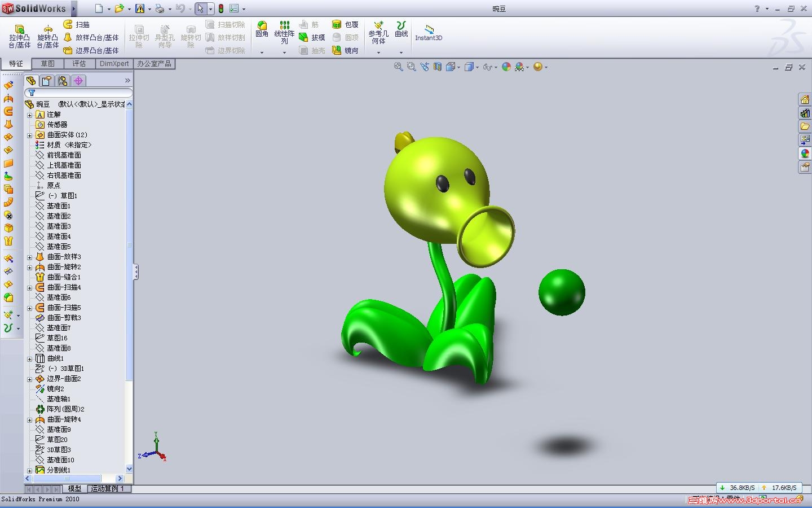Open the 参考几何体 reference geometry tool
The height and width of the screenshot is (508, 812).
pos(378,33)
